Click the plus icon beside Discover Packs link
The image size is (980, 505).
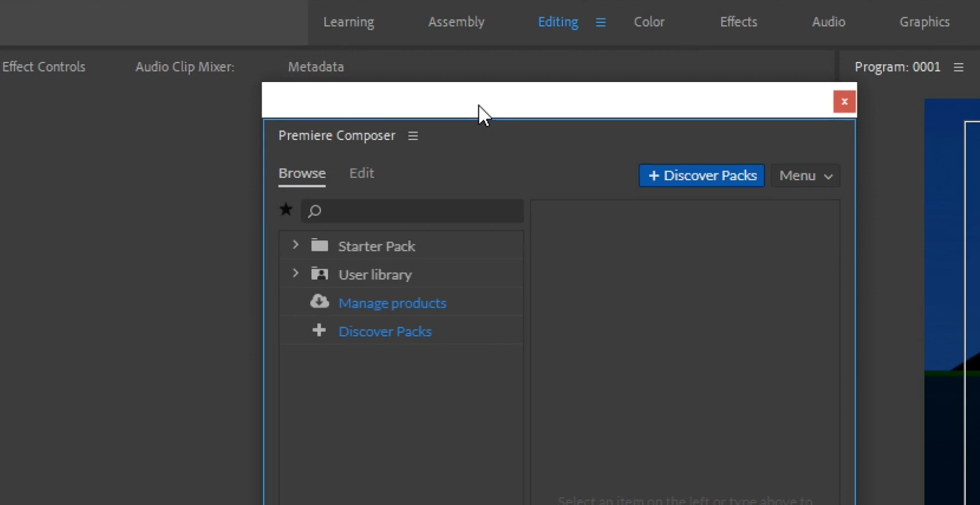[319, 331]
